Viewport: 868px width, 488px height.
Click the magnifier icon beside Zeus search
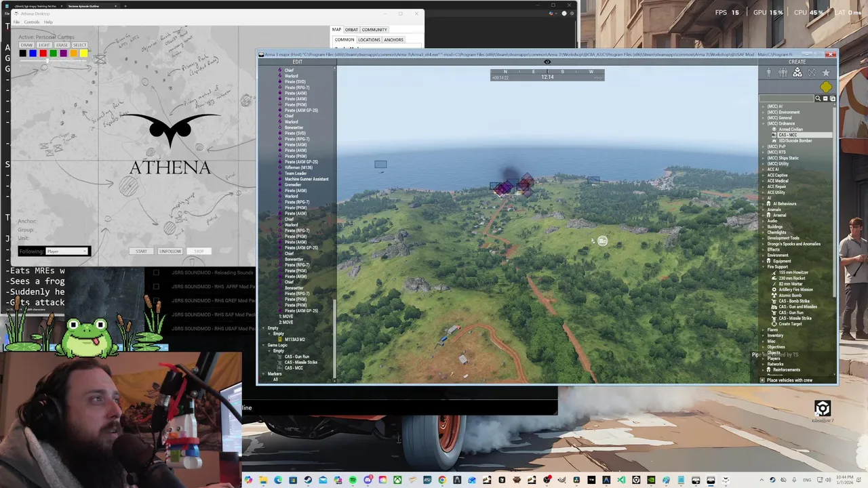[x=818, y=98]
